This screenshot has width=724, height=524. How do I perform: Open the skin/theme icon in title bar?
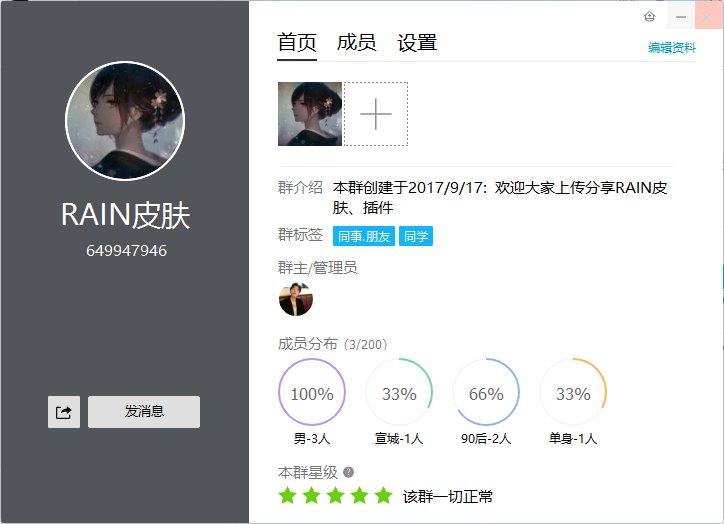point(649,17)
